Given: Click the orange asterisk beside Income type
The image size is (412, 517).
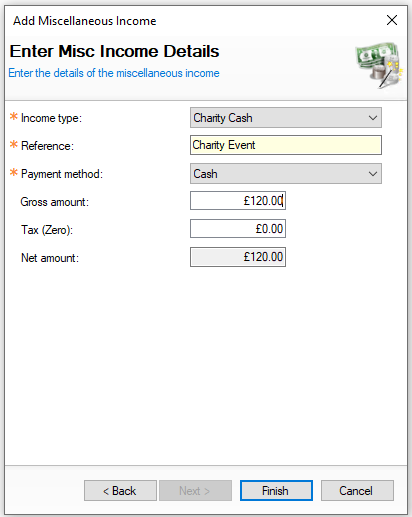Looking at the screenshot, I should coord(14,116).
